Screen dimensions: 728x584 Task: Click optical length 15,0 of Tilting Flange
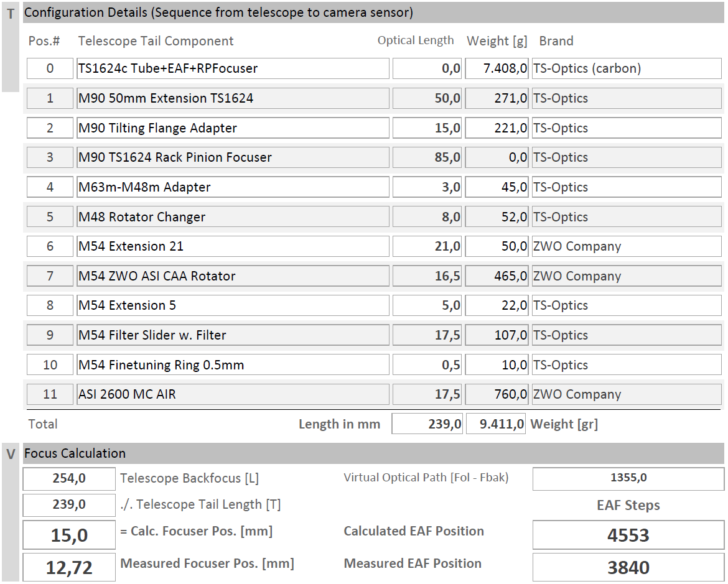tap(427, 127)
